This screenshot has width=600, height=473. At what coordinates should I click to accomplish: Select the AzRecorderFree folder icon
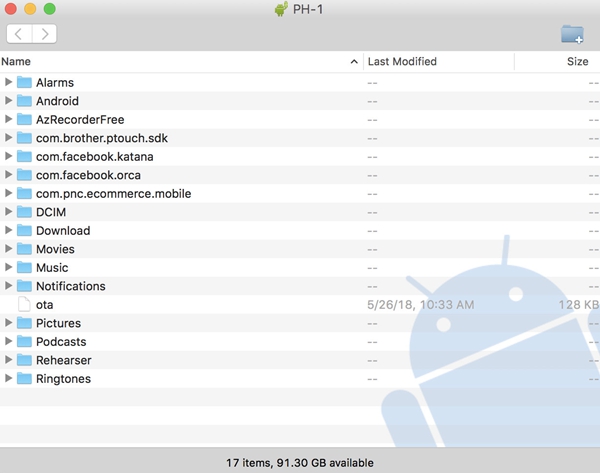24,119
